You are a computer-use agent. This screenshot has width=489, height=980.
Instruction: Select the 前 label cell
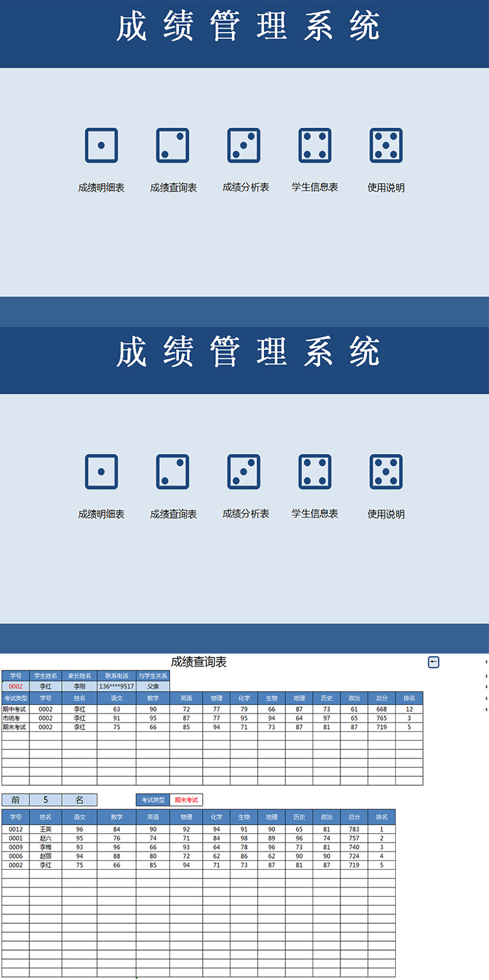[x=16, y=800]
